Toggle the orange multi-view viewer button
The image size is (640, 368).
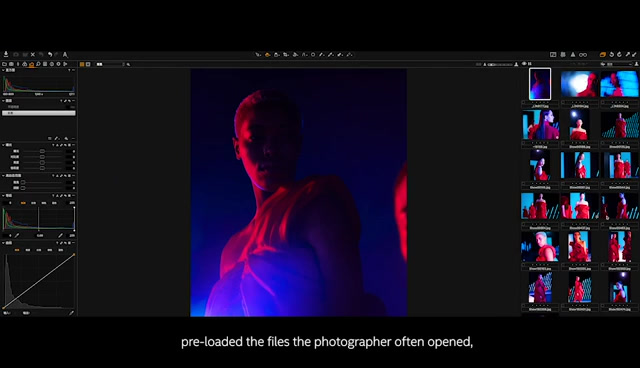(x=82, y=64)
